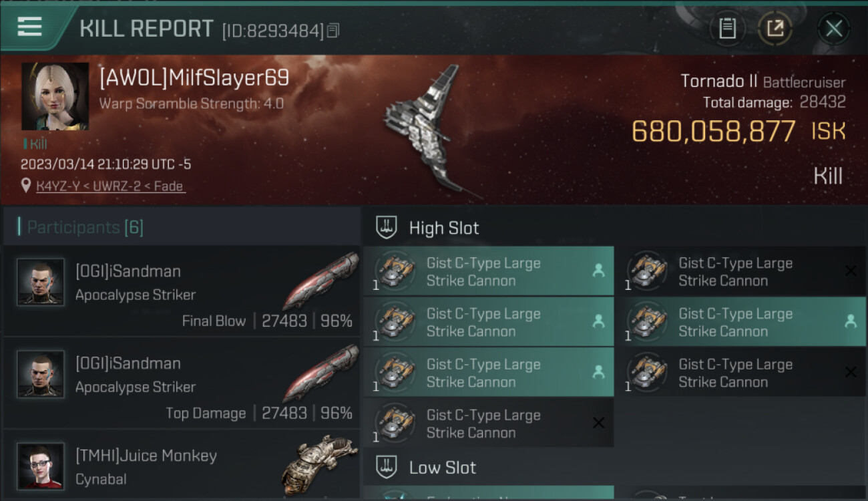Click the High Slot section icon
Image resolution: width=868 pixels, height=501 pixels.
click(x=387, y=227)
